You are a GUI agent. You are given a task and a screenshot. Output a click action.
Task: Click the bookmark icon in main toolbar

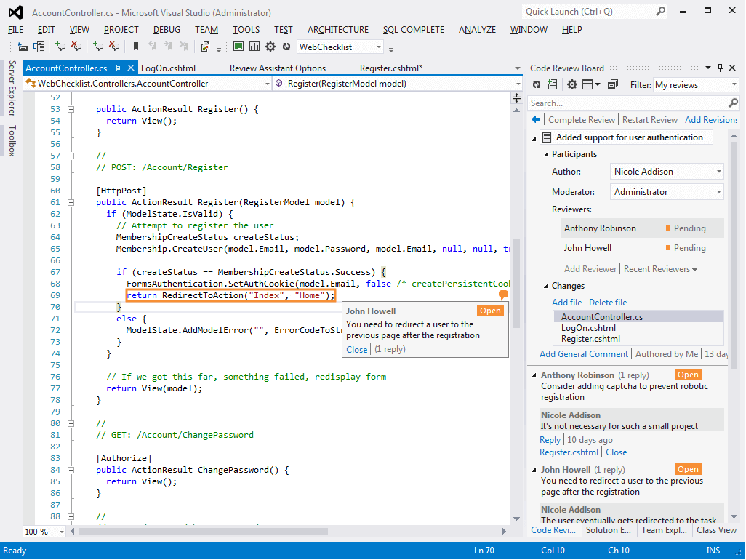pos(135,47)
